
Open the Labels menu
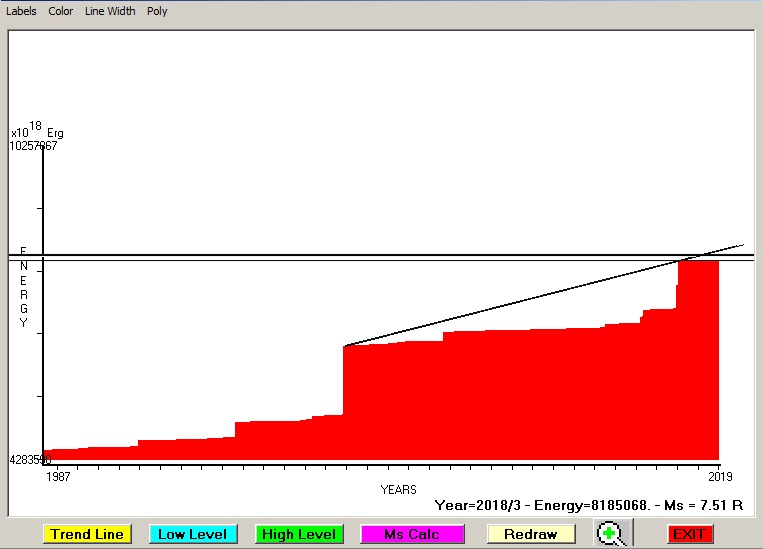pyautogui.click(x=21, y=11)
